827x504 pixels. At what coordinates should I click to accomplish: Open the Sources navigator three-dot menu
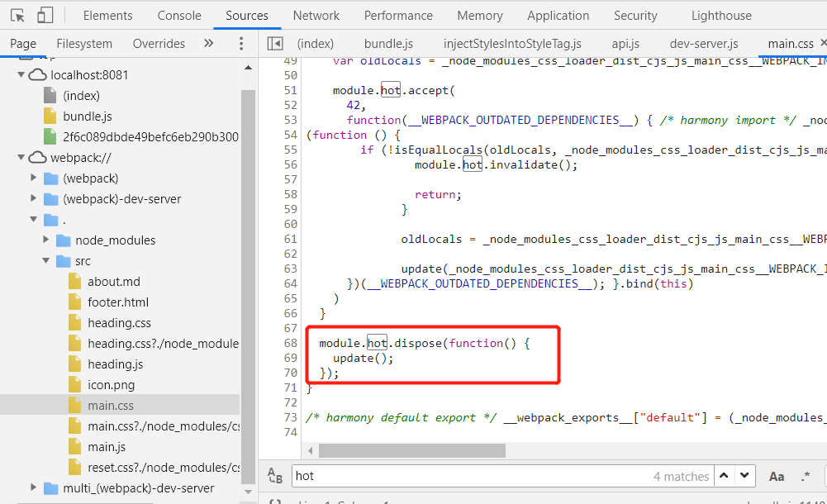[x=241, y=43]
